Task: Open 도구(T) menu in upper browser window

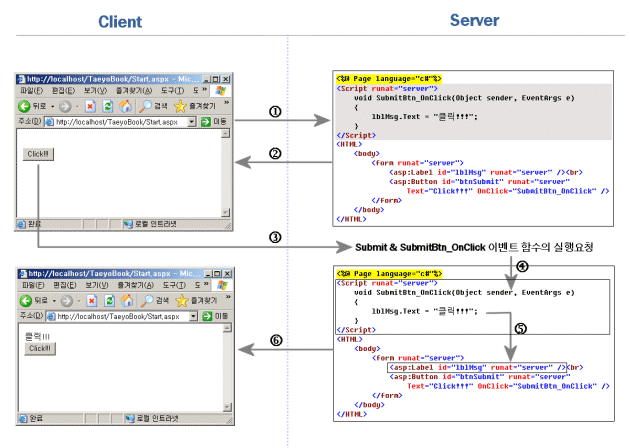Action: click(172, 90)
